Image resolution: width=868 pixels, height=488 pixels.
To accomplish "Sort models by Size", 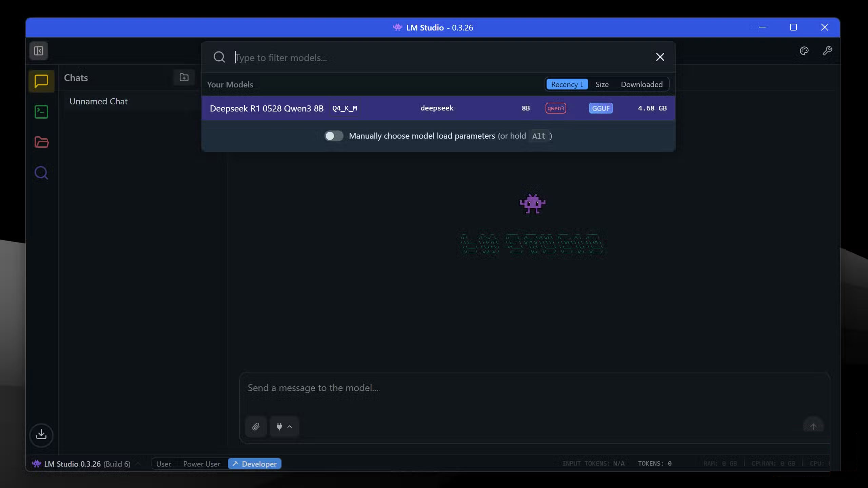I will [x=602, y=84].
